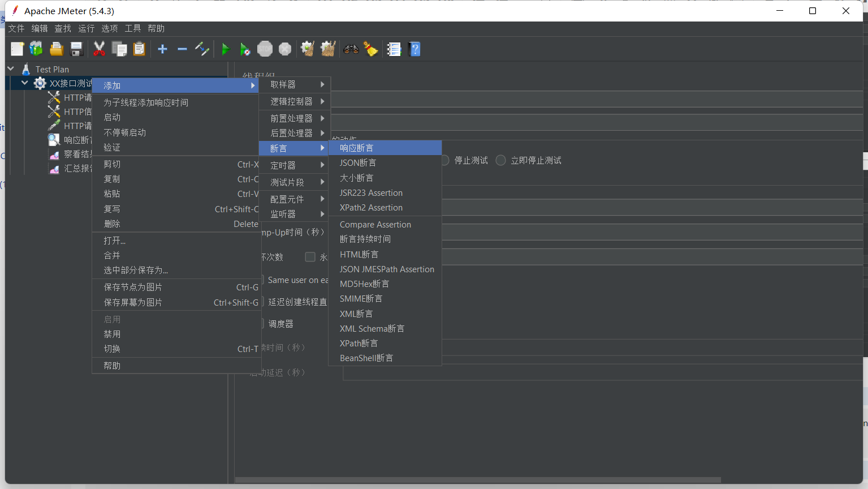Expand the 后置处理器 submenu
This screenshot has width=868, height=489.
click(x=294, y=133)
